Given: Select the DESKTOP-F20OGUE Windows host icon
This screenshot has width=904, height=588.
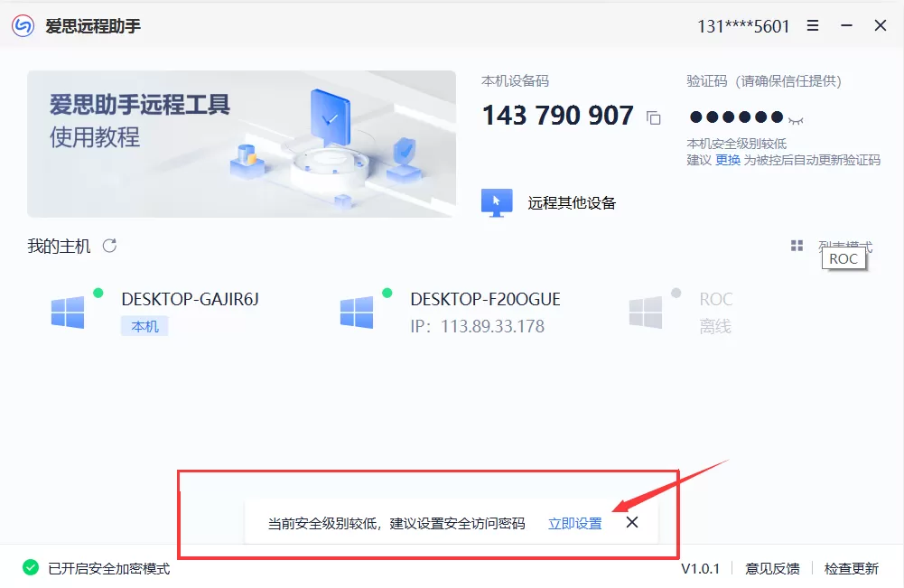Looking at the screenshot, I should pos(357,312).
